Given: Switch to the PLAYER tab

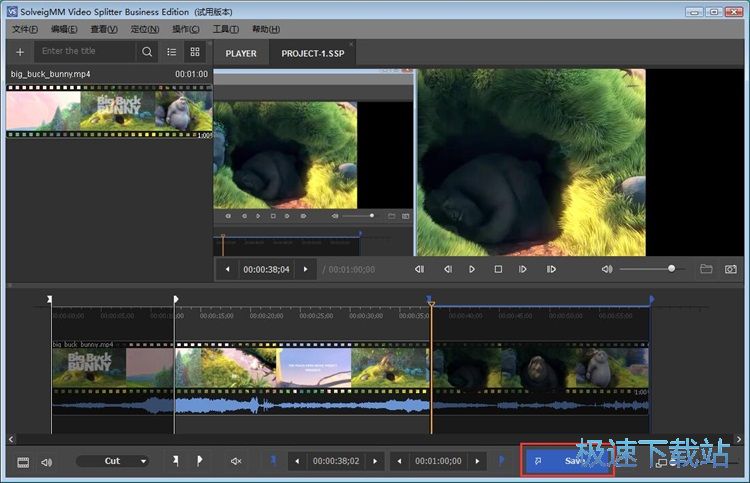Looking at the screenshot, I should (x=241, y=54).
